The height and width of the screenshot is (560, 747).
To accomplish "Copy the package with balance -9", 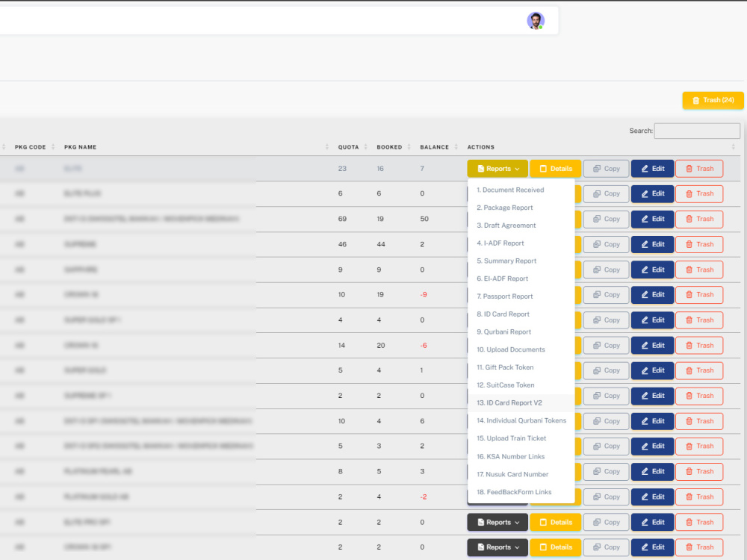I will coord(606,295).
